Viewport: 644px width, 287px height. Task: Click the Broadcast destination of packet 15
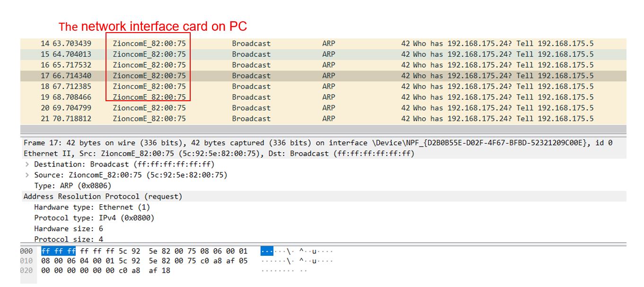point(251,54)
